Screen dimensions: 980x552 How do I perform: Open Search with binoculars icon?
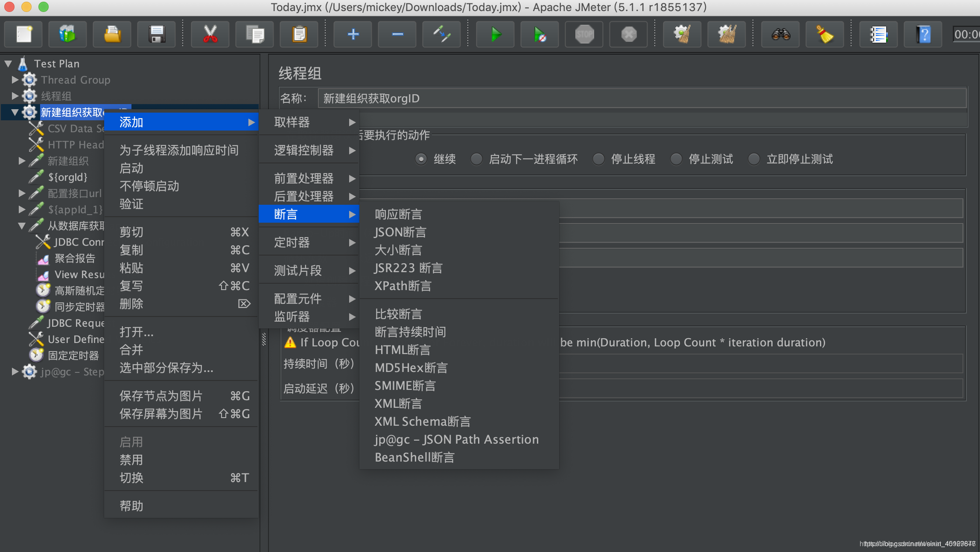pos(781,34)
